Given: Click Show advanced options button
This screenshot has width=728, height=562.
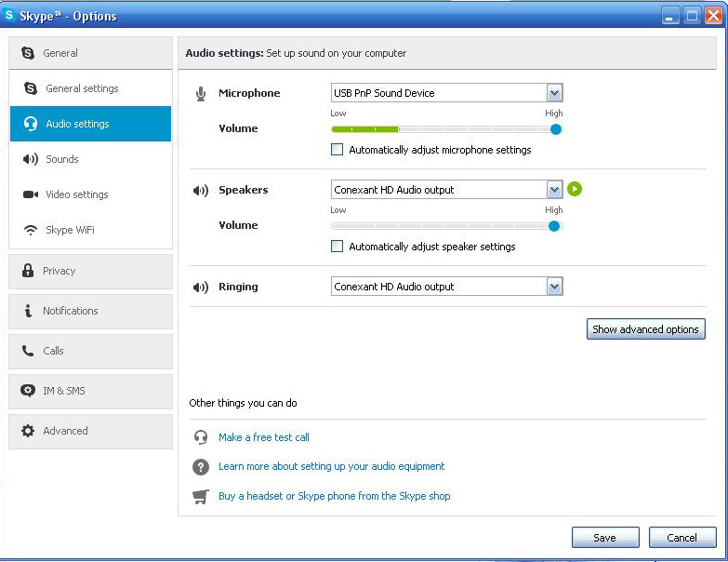Looking at the screenshot, I should pyautogui.click(x=646, y=328).
